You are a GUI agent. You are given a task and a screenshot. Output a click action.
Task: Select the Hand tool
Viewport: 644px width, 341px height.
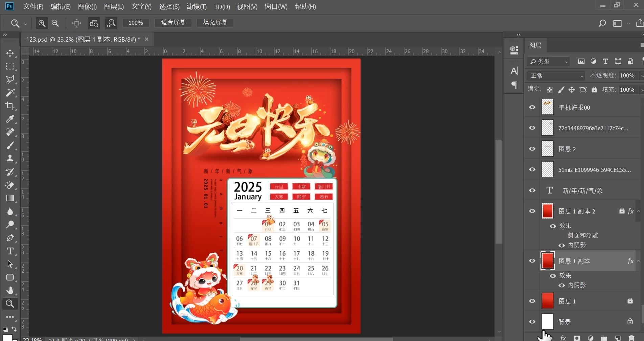[10, 290]
